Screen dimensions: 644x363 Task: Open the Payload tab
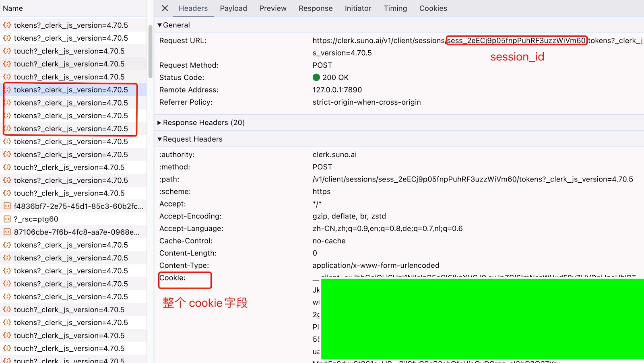point(233,8)
